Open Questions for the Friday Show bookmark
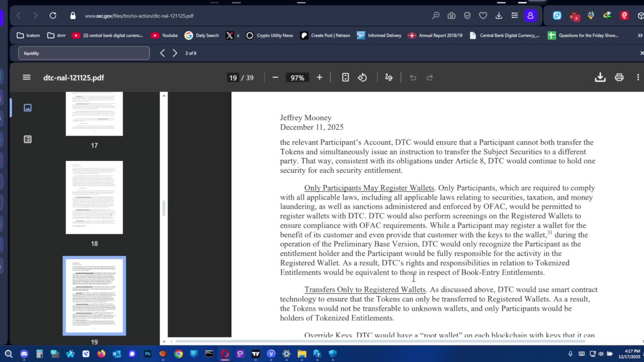 click(583, 35)
